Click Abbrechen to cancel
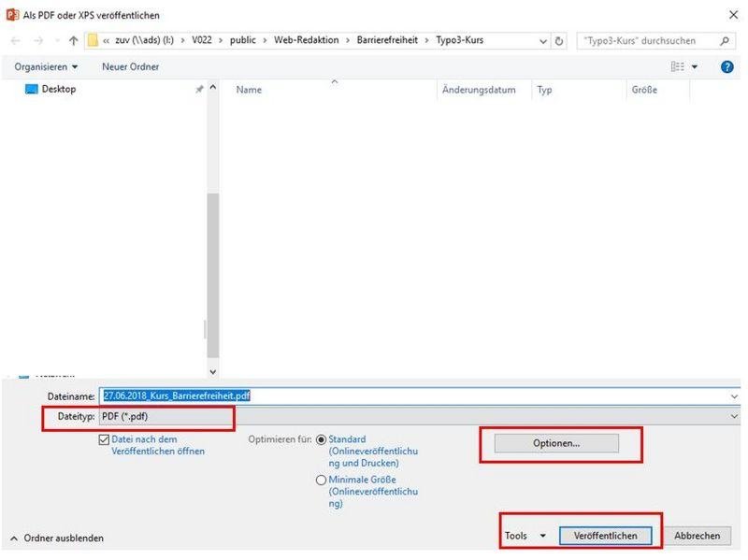748x560 pixels. 697,536
